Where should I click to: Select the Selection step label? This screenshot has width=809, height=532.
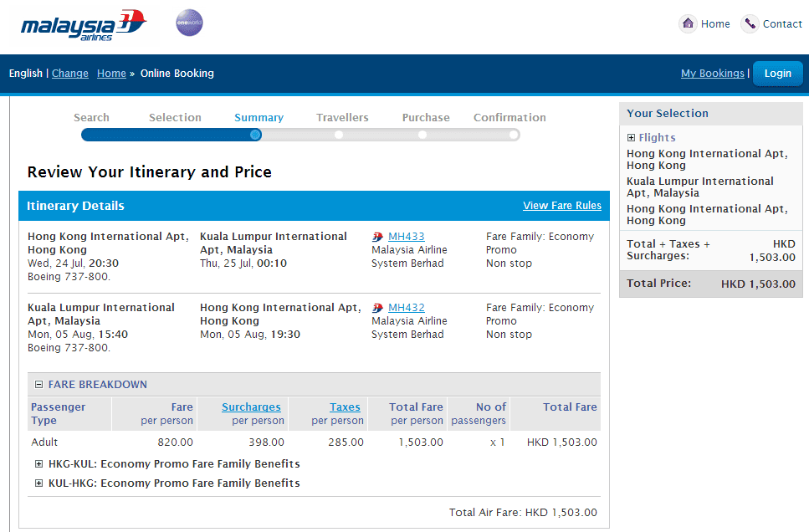click(175, 118)
